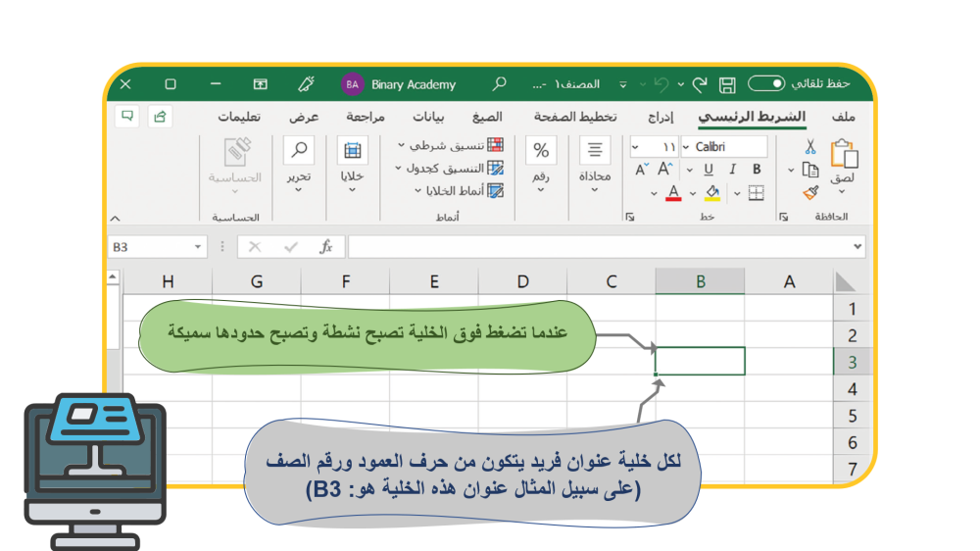Click the Paste (لصق) clipboard icon
The width and height of the screenshot is (980, 551).
pos(843,155)
